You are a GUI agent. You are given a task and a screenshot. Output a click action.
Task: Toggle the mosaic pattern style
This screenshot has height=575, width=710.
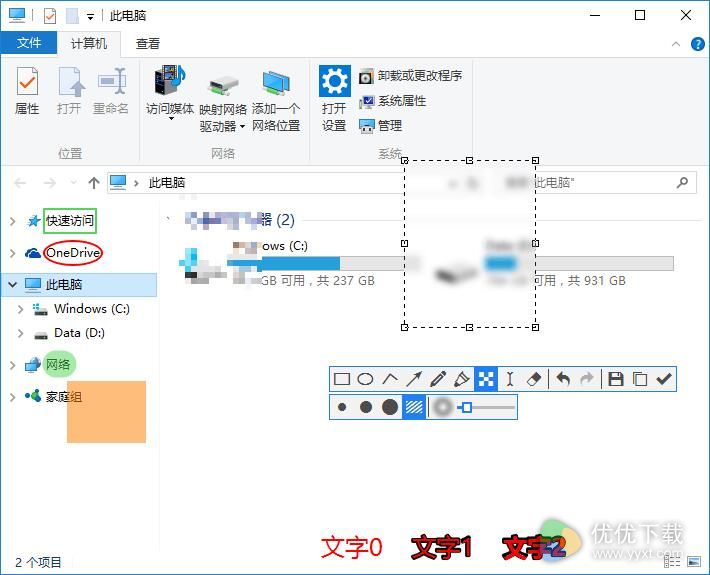pyautogui.click(x=414, y=407)
